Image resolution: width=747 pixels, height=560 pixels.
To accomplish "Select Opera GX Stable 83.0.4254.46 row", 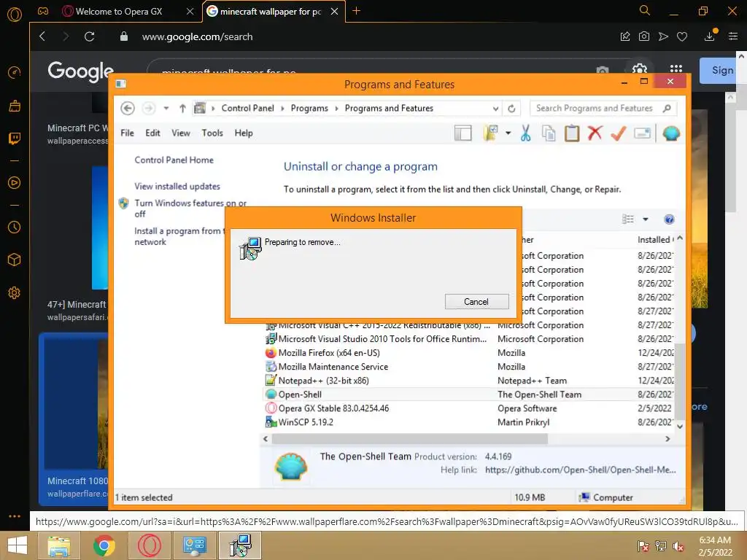I will [x=471, y=408].
